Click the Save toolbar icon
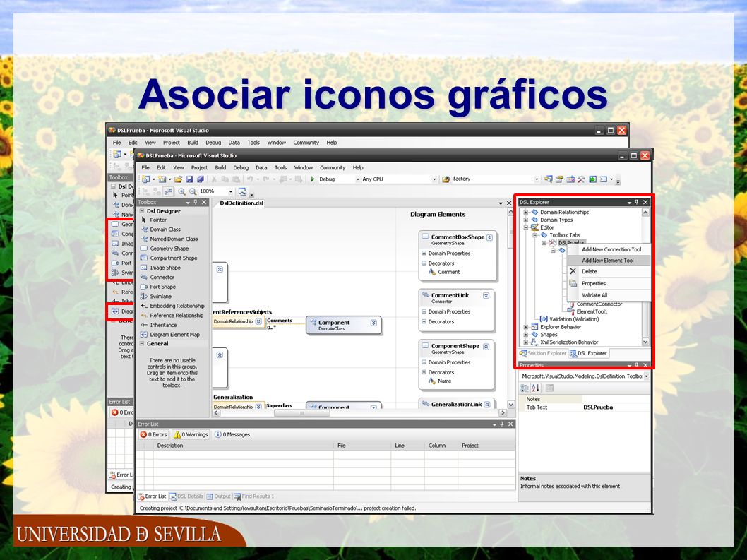Image resolution: width=747 pixels, height=560 pixels. point(189,179)
